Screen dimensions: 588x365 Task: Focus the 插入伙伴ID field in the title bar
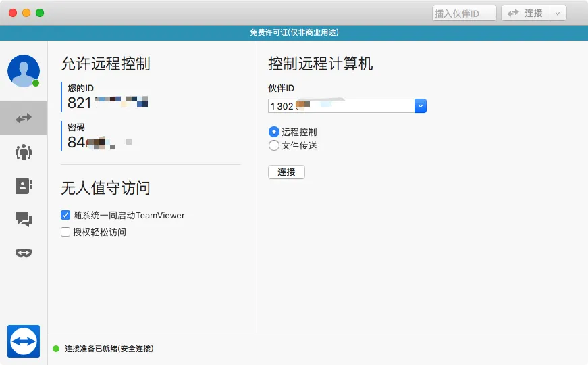(x=464, y=14)
